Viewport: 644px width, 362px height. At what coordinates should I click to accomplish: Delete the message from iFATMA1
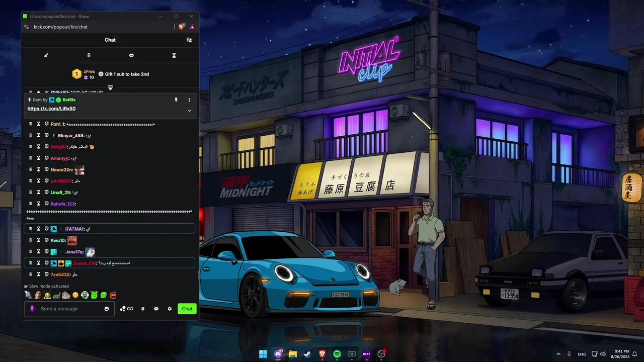30,229
